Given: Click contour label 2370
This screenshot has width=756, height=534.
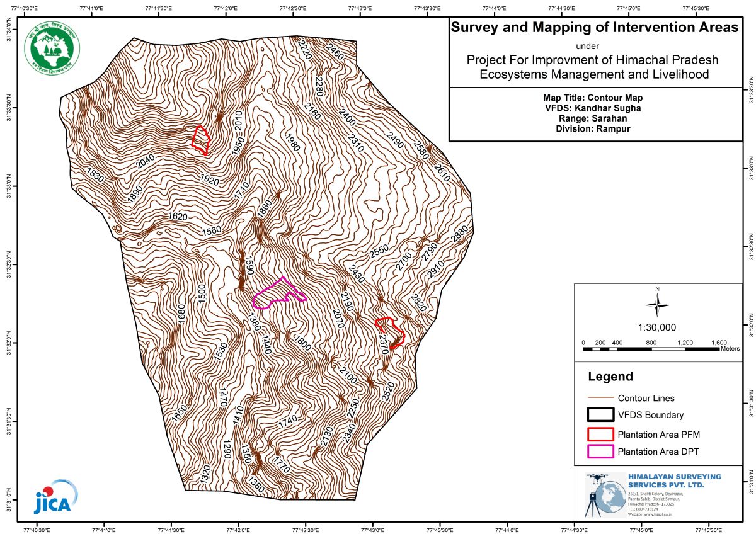Looking at the screenshot, I should [385, 344].
